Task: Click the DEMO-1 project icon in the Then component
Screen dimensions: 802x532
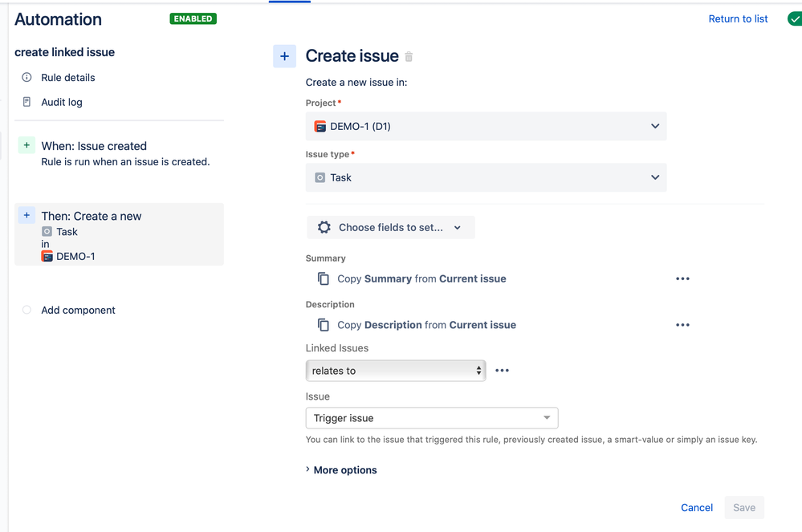Action: (x=47, y=257)
